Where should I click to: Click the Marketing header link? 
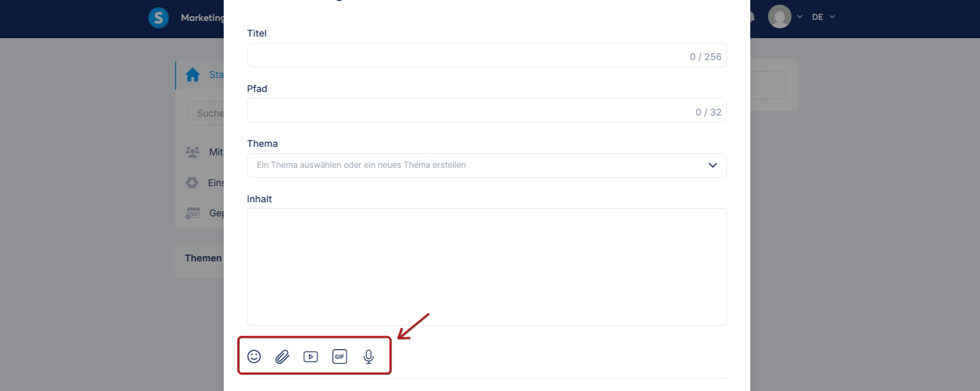click(x=202, y=17)
